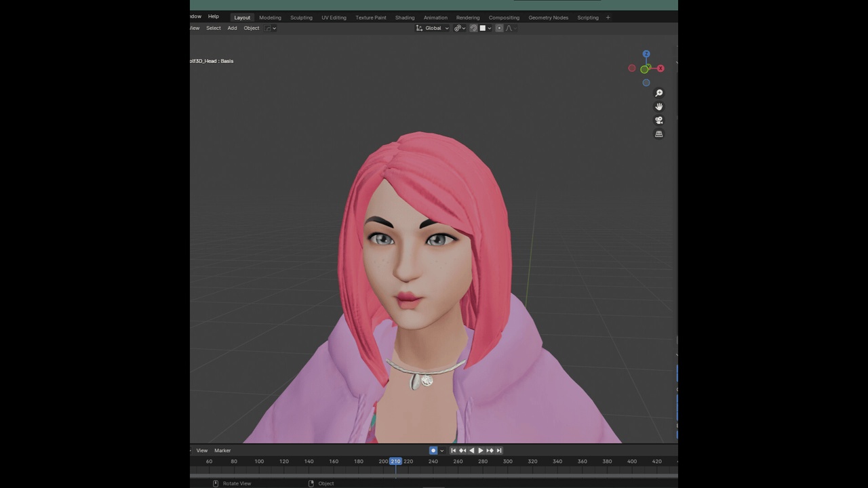Image resolution: width=868 pixels, height=488 pixels.
Task: Switch to the Geometry Nodes workspace tab
Action: click(x=549, y=18)
